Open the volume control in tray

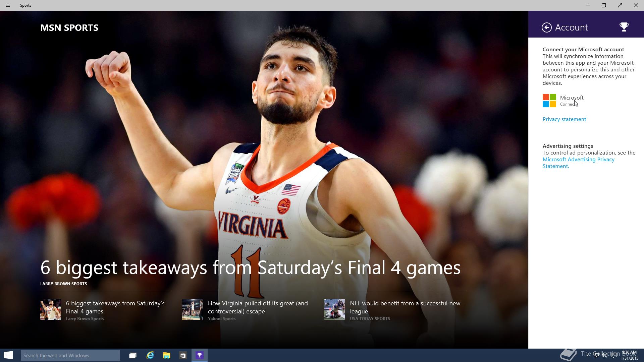coord(604,355)
